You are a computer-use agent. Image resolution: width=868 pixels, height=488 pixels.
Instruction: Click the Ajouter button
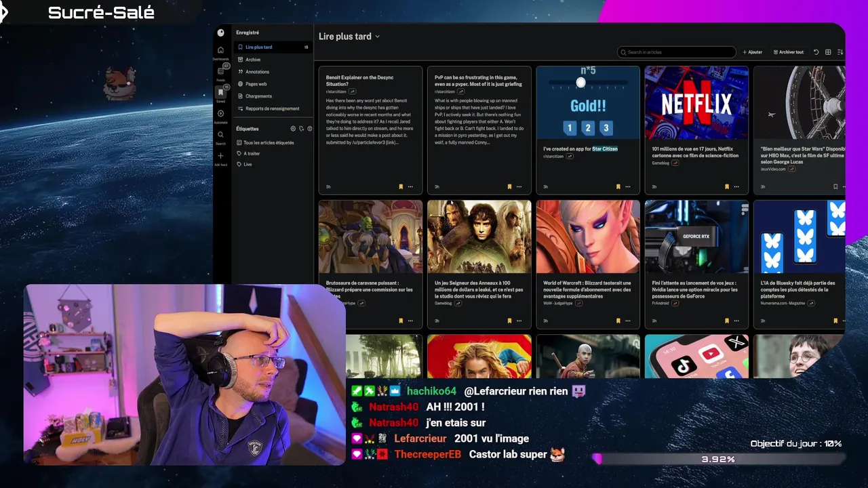click(x=753, y=52)
